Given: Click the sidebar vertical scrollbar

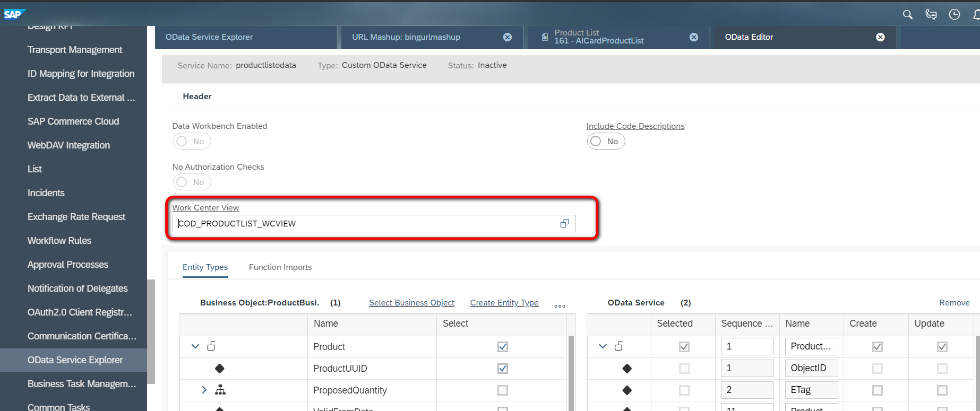Looking at the screenshot, I should coord(151,331).
